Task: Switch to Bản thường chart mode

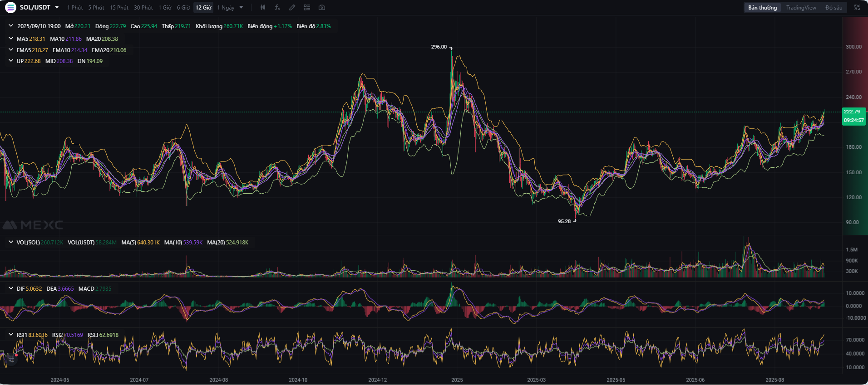Action: tap(763, 8)
